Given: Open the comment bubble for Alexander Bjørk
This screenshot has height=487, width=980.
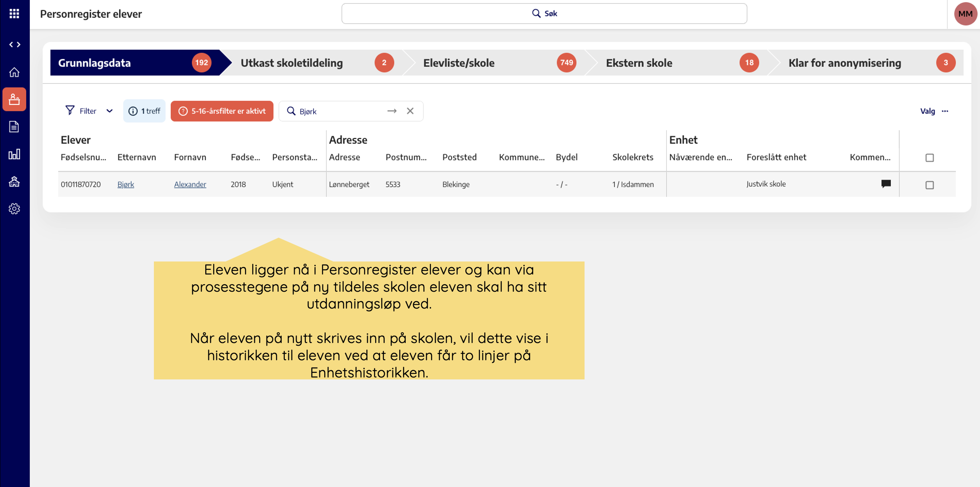Looking at the screenshot, I should [x=886, y=184].
